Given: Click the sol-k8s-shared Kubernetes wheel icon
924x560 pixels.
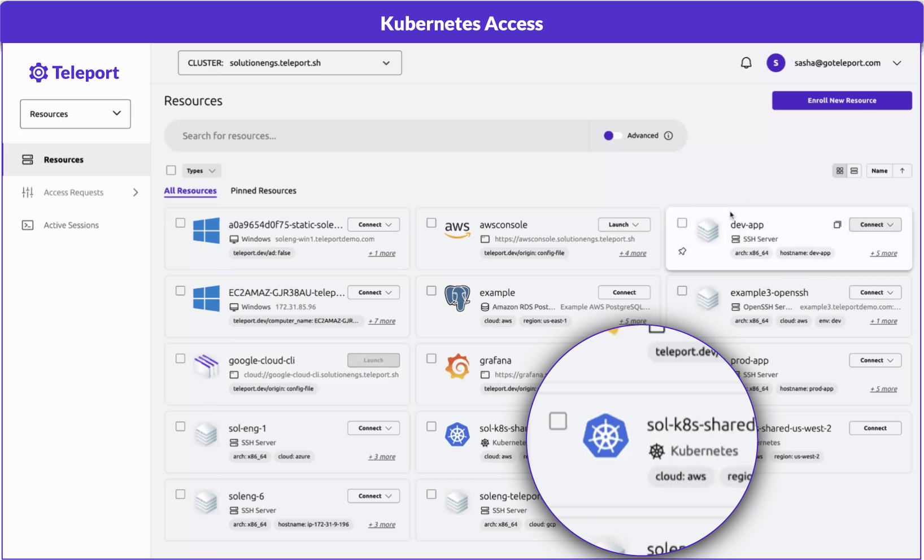Looking at the screenshot, I should 457,435.
